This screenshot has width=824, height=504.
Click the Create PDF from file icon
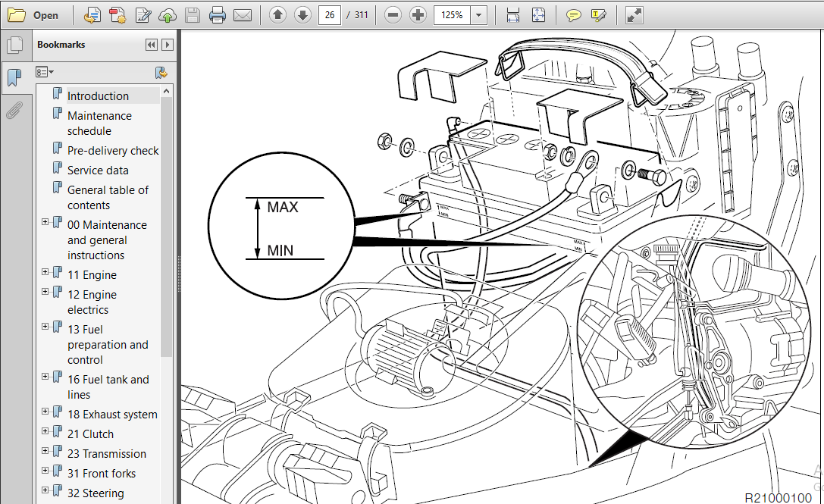92,15
